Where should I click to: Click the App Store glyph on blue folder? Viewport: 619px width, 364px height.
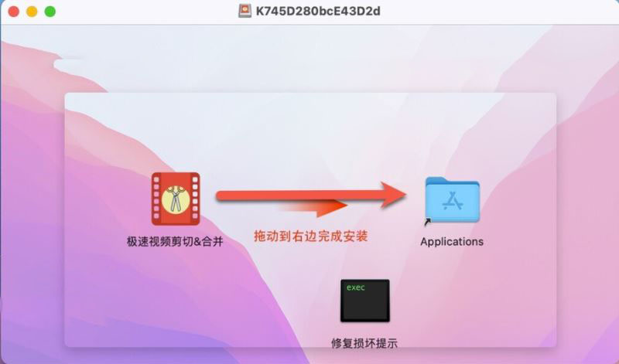point(453,201)
